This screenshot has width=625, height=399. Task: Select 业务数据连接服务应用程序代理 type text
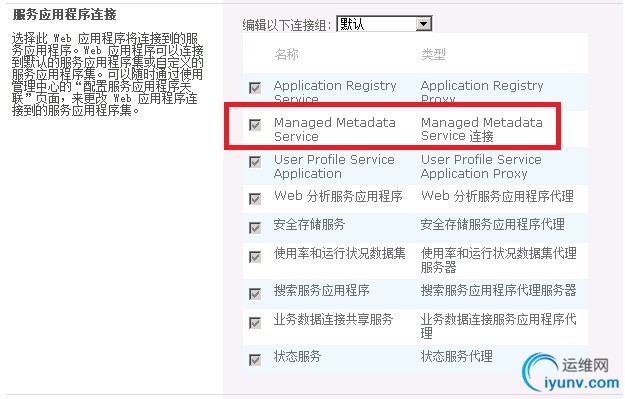tap(499, 326)
